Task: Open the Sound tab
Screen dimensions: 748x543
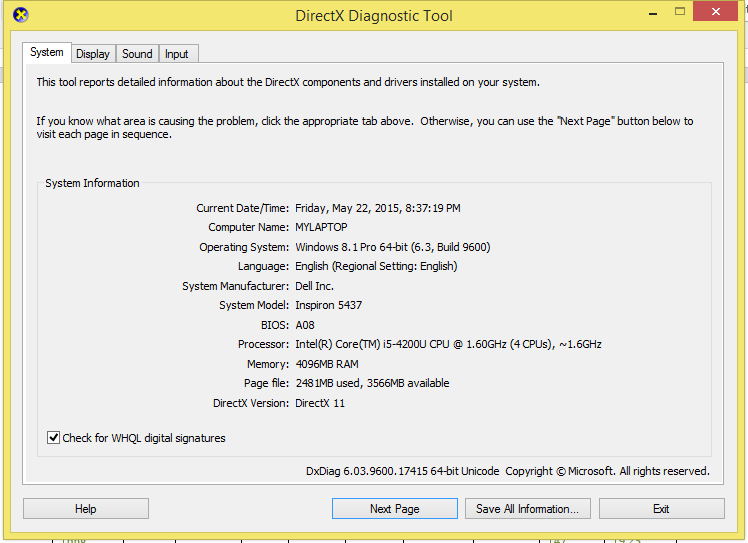Action: click(x=137, y=54)
